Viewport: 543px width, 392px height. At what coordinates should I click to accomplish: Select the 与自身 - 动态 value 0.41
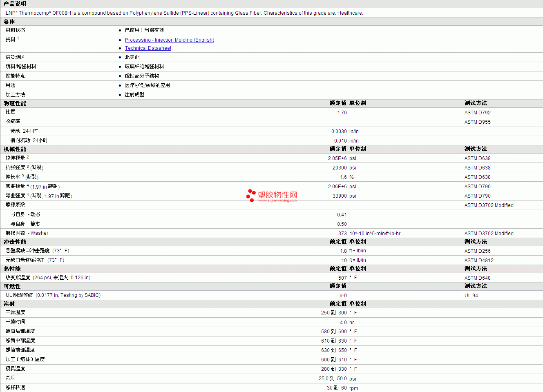342,215
